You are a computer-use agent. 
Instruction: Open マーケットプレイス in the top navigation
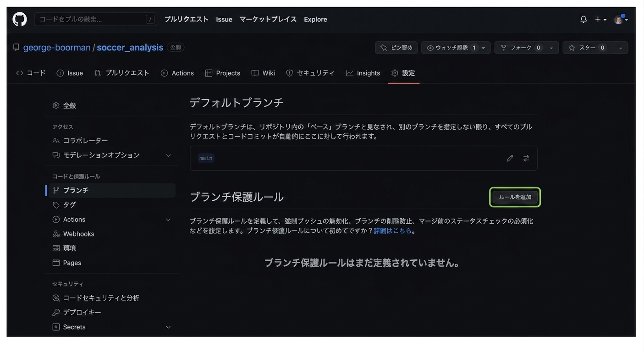268,19
